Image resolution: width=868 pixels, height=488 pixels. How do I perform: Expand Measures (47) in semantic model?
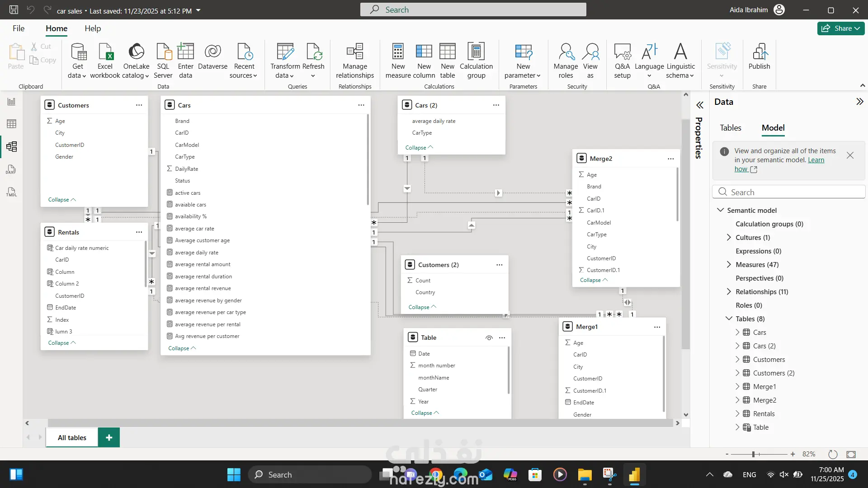728,265
